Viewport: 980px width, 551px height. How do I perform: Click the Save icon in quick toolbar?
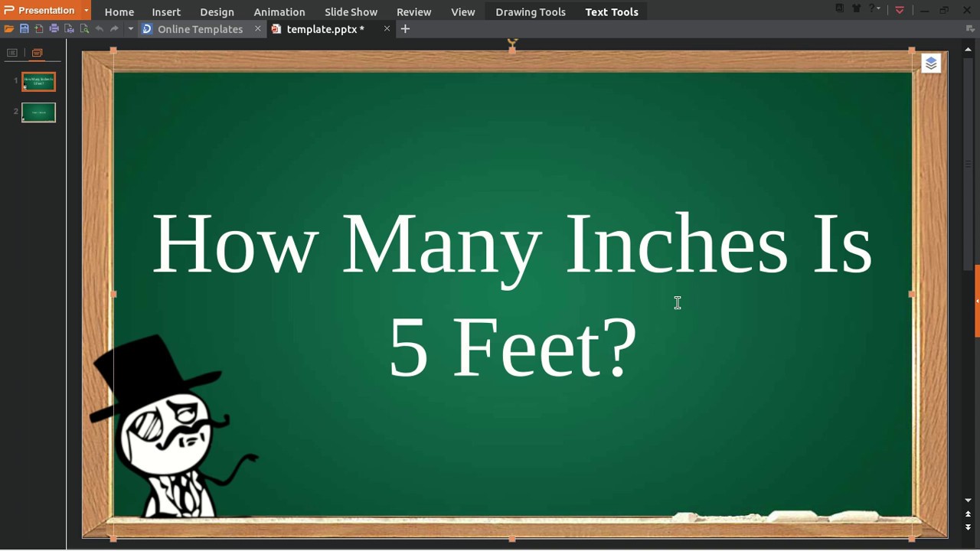click(24, 28)
